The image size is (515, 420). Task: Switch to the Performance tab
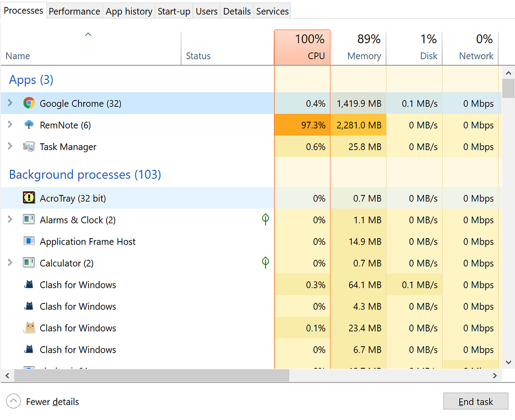coord(74,11)
